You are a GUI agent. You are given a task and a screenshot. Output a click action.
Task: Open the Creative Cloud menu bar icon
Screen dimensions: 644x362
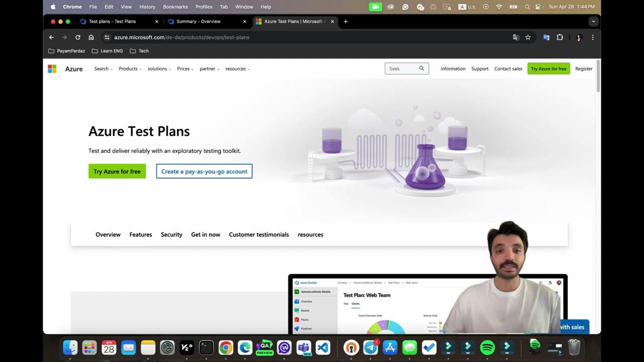pyautogui.click(x=390, y=7)
